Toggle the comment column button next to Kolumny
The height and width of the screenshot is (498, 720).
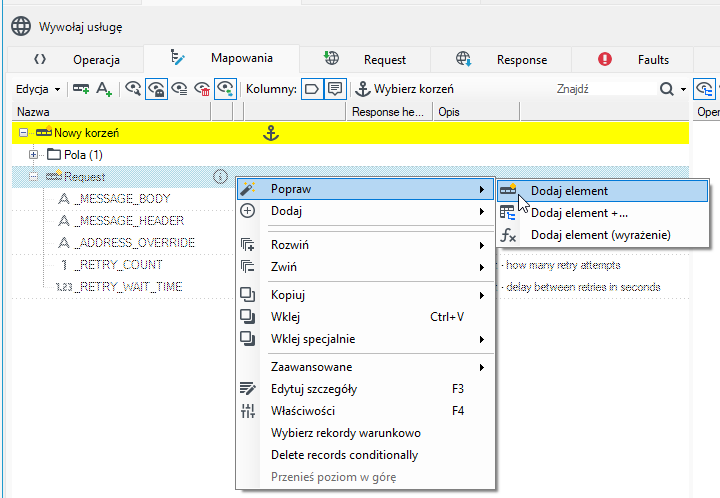(x=335, y=89)
